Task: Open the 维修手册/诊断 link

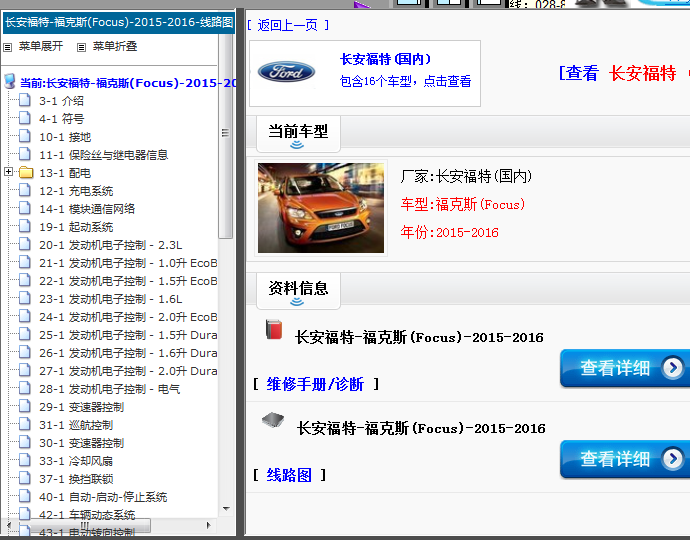Action: 316,384
